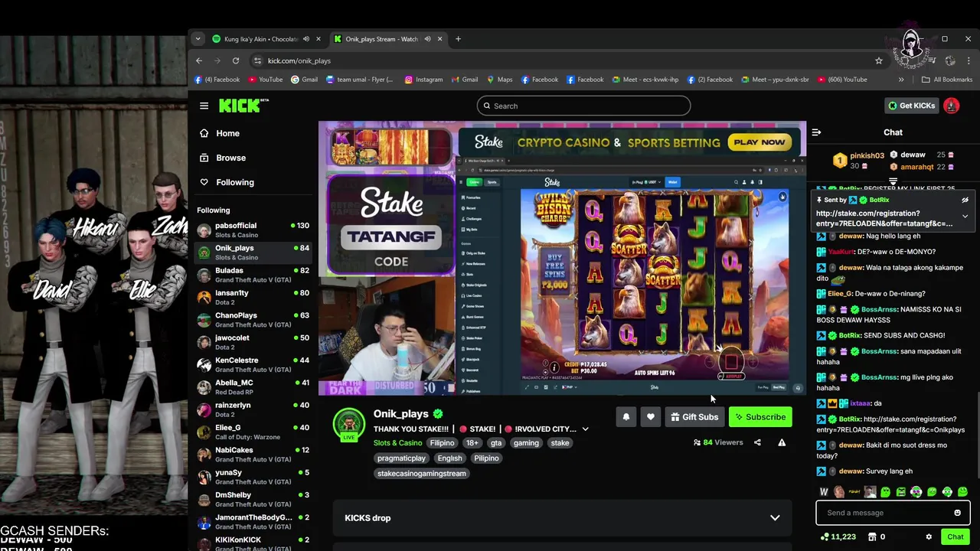This screenshot has width=980, height=551.
Task: Open the user profile avatar menu
Action: (951, 106)
